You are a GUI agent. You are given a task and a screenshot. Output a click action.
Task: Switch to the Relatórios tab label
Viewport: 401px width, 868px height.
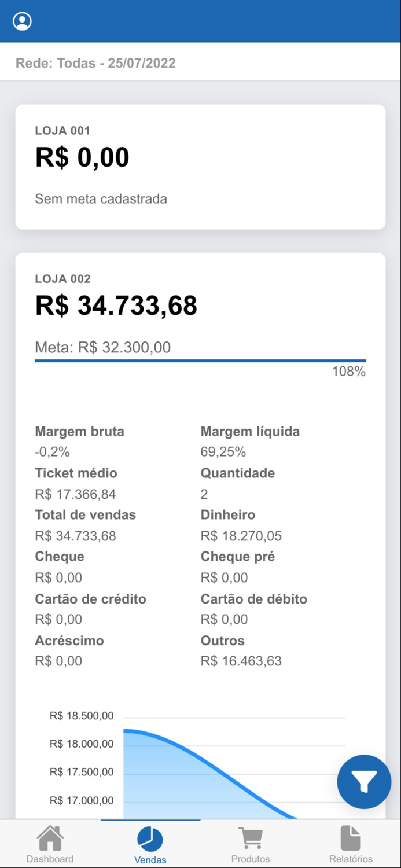tap(351, 859)
